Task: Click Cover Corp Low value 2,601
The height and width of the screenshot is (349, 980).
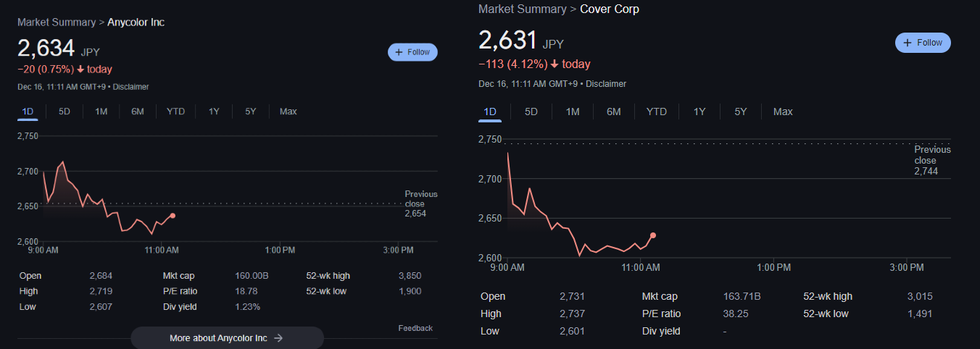Action: point(572,331)
